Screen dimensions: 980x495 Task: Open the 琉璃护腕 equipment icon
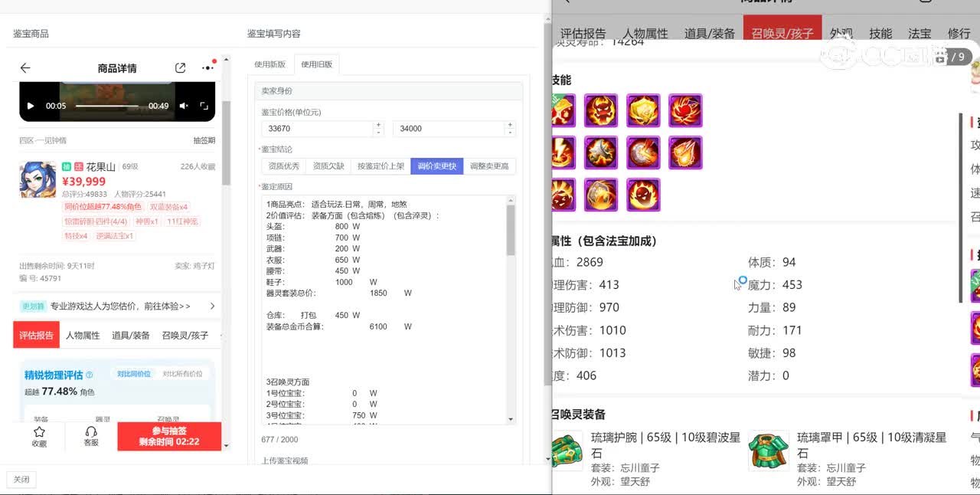click(x=567, y=451)
